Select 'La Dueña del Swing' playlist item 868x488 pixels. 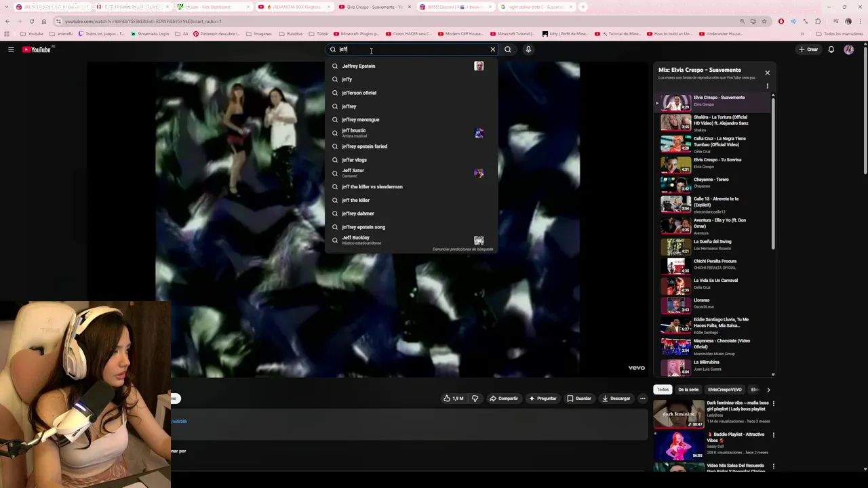point(712,245)
